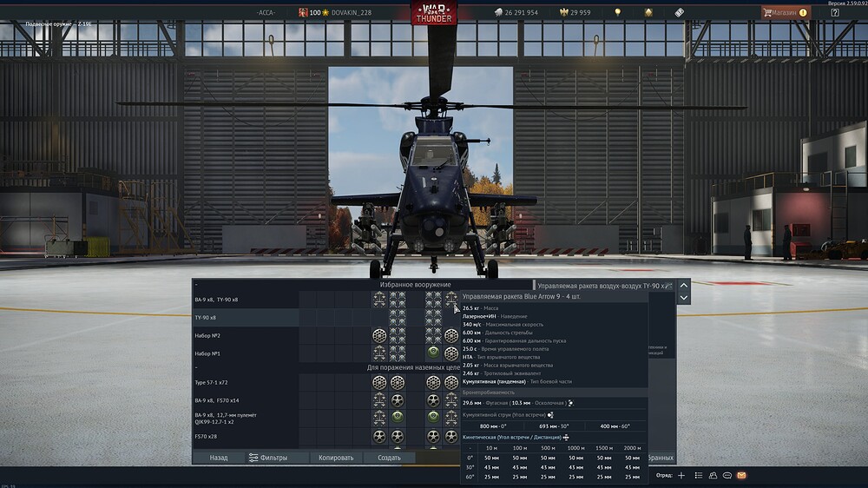Select inner left FS70 pod in 'BA-9 x8, FS70 x14' row

398,400
